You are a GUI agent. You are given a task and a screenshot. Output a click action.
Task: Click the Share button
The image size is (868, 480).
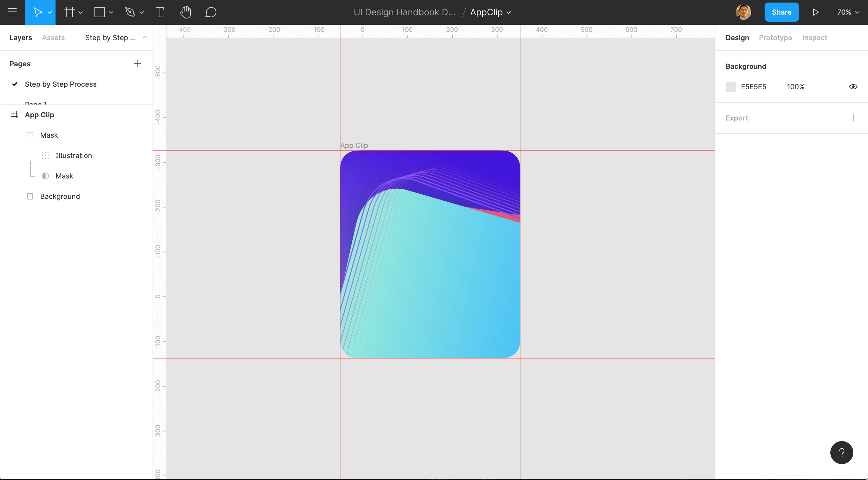pos(782,12)
